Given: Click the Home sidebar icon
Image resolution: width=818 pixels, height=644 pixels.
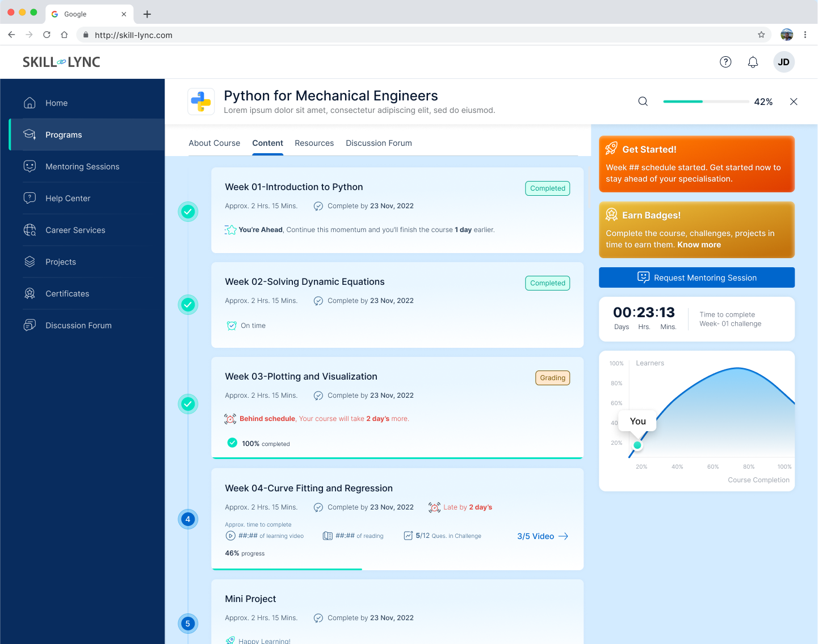Looking at the screenshot, I should pos(30,103).
